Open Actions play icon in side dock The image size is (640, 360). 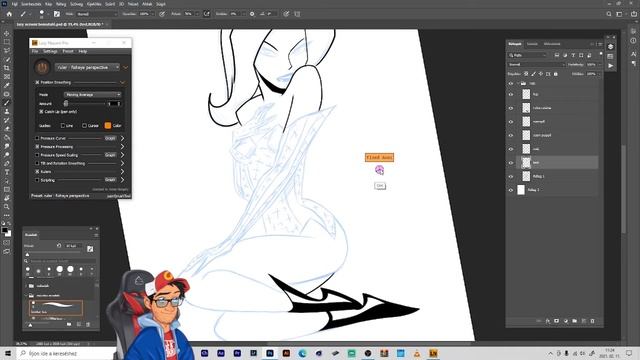pyautogui.click(x=610, y=65)
